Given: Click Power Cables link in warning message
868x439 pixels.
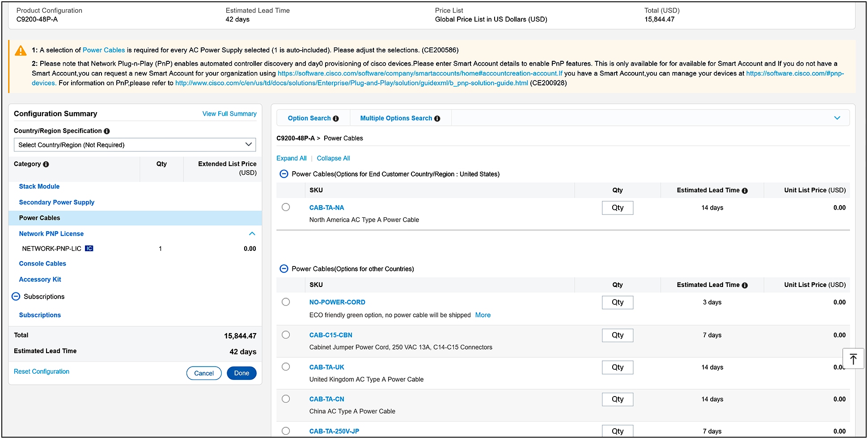Looking at the screenshot, I should pyautogui.click(x=104, y=50).
